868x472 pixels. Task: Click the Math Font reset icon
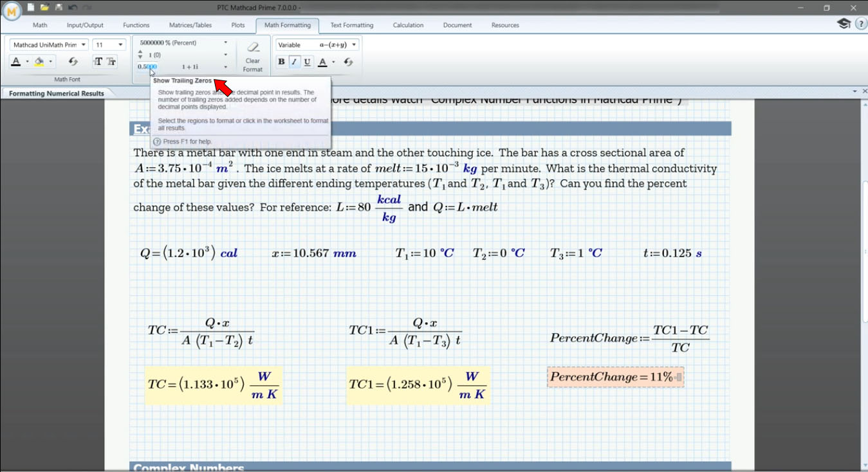[73, 62]
